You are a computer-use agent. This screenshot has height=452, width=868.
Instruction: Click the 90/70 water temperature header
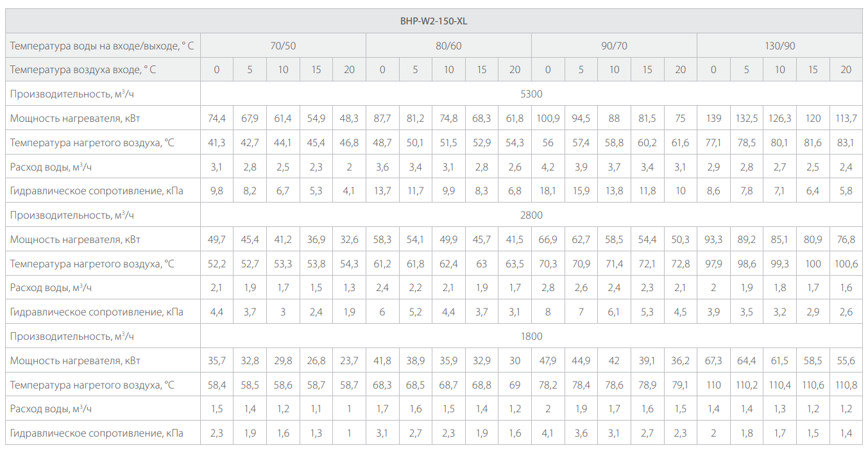click(614, 46)
